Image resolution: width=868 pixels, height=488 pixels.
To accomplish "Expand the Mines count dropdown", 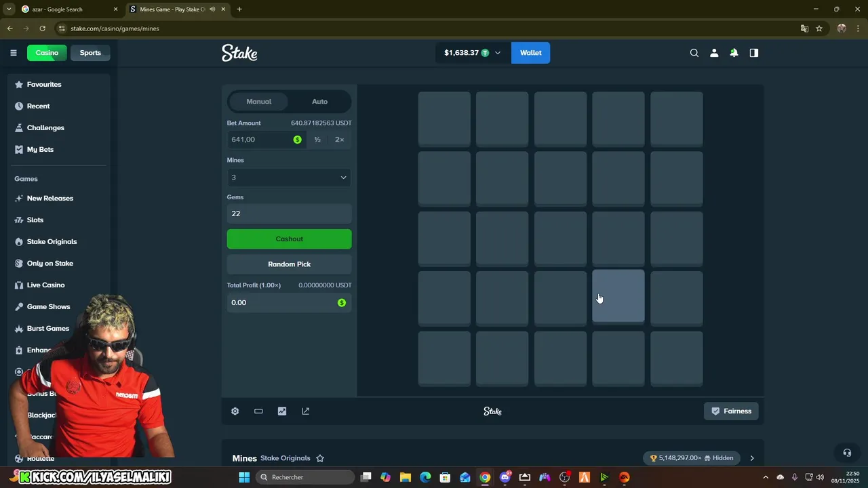I will click(x=289, y=178).
